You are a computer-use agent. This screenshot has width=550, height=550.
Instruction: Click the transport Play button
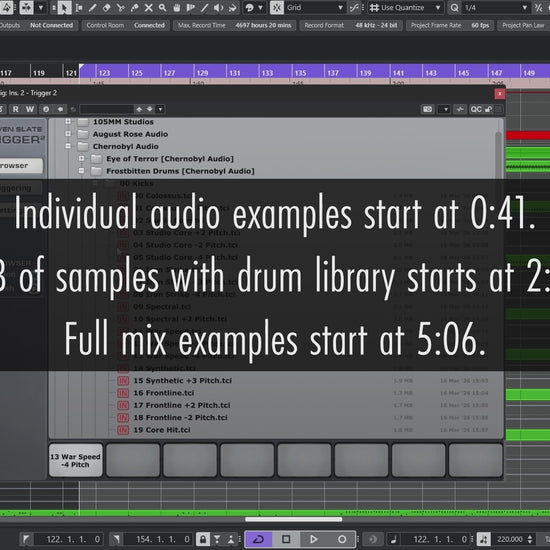314,539
